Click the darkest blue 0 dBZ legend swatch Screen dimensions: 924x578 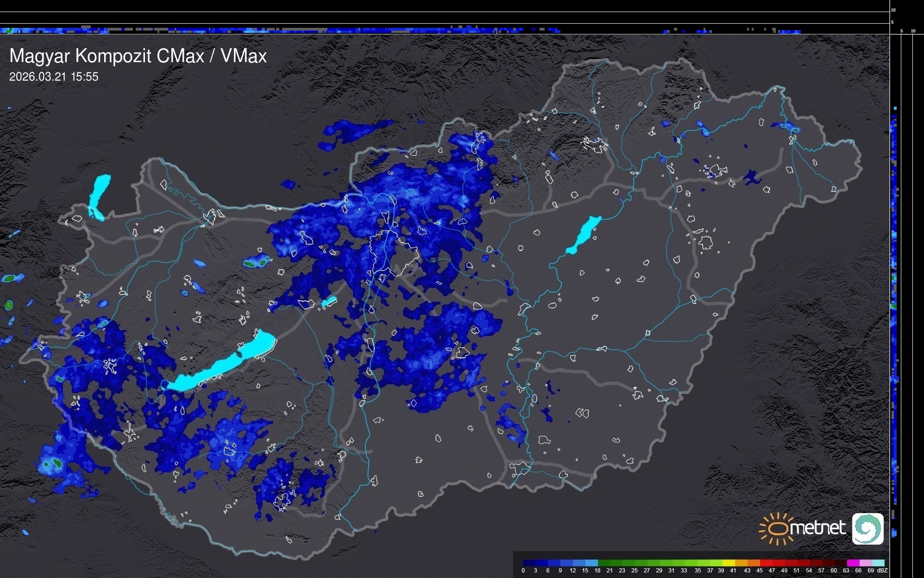click(529, 563)
